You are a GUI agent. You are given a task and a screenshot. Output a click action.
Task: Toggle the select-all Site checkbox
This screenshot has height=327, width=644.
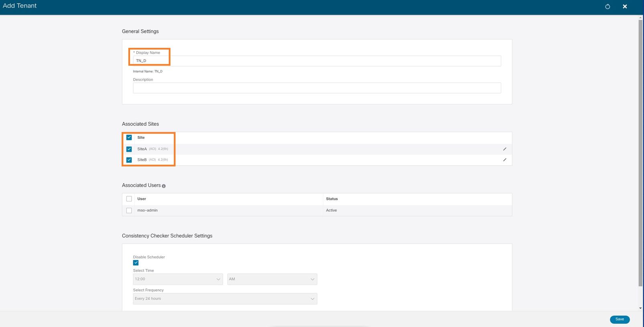click(129, 137)
